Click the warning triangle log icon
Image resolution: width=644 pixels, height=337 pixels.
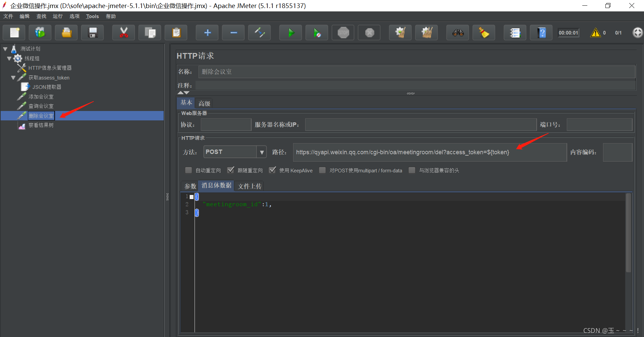[x=595, y=33]
